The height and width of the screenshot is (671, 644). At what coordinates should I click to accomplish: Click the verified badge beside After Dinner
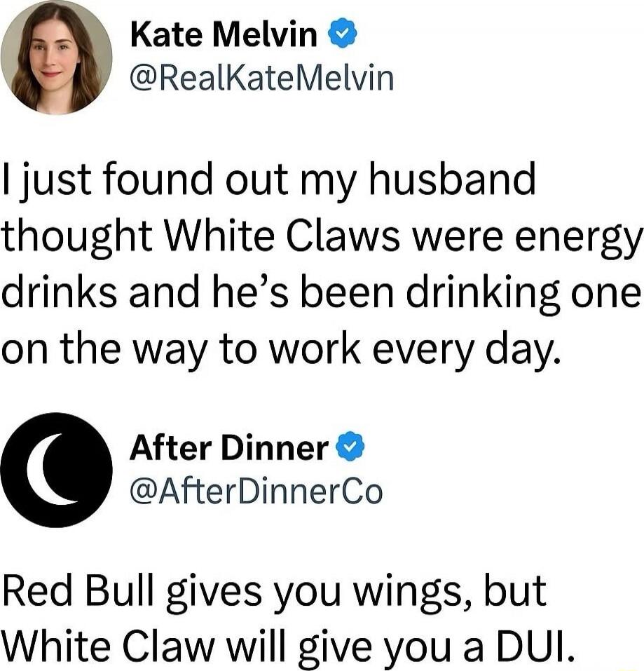(x=352, y=447)
